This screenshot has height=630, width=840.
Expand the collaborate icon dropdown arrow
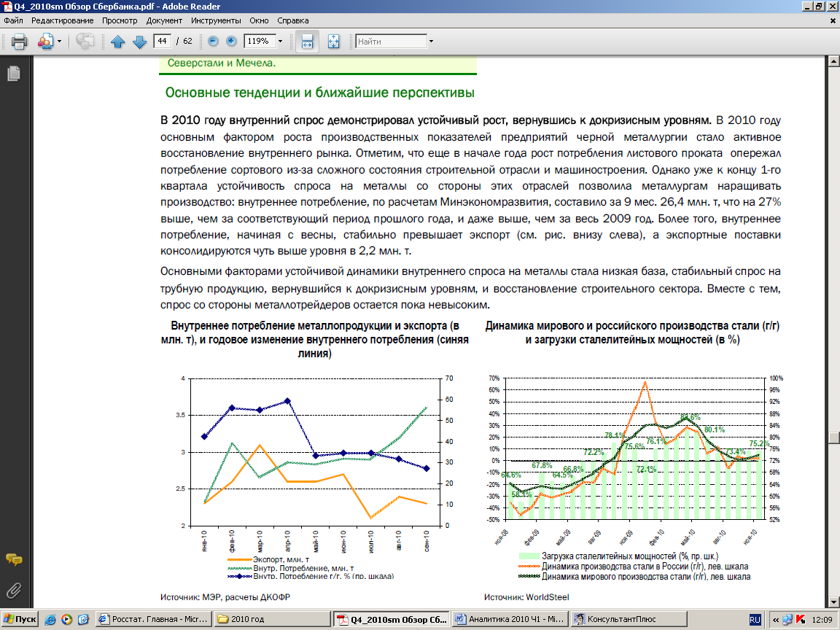(x=59, y=42)
